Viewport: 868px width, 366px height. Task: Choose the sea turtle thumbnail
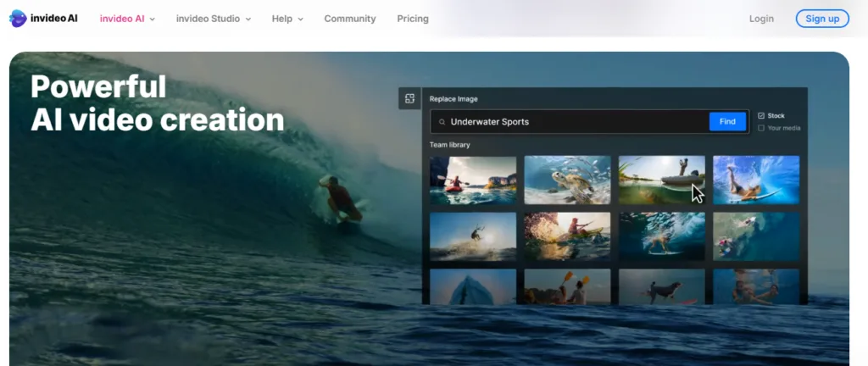tap(567, 180)
